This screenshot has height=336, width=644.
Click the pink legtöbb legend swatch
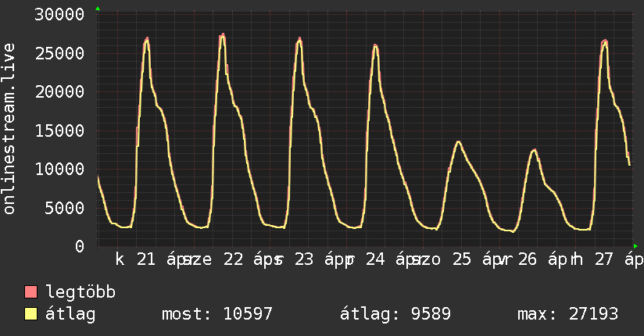click(x=30, y=292)
